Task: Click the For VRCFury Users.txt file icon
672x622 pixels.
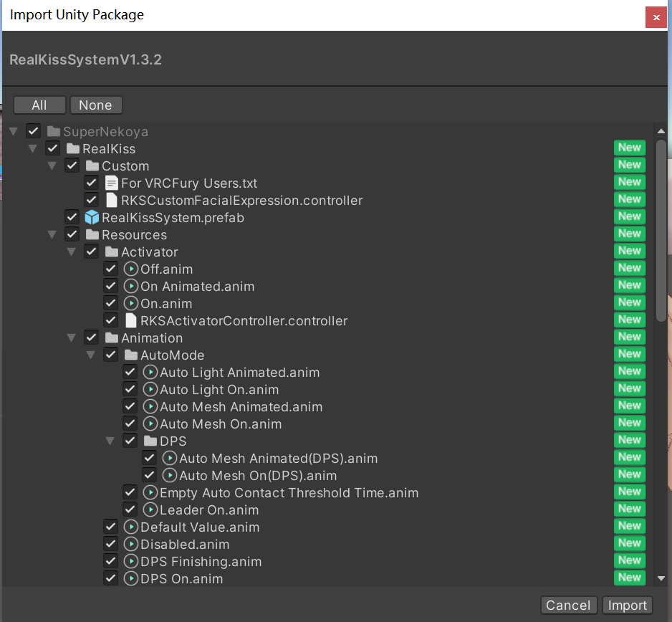Action: (111, 183)
